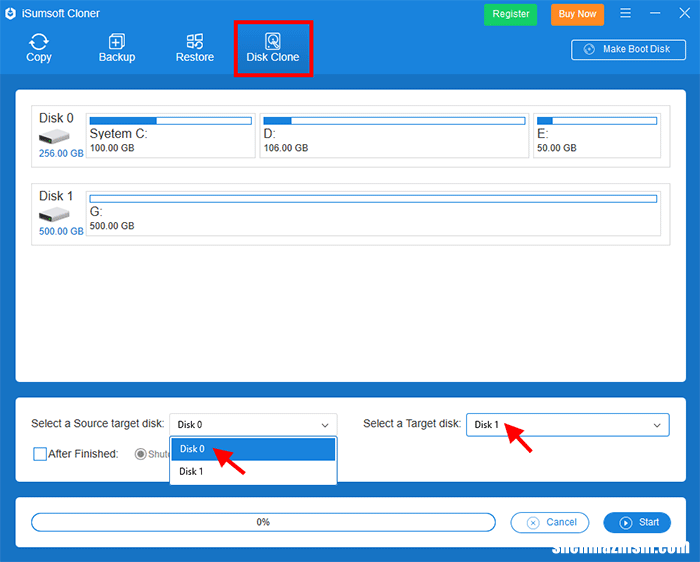This screenshot has width=700, height=562.
Task: Open the Restore tab
Action: click(x=195, y=48)
